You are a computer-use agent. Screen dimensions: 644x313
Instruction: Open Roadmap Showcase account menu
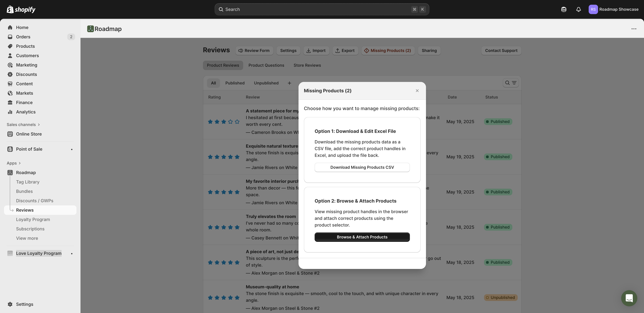coord(613,10)
